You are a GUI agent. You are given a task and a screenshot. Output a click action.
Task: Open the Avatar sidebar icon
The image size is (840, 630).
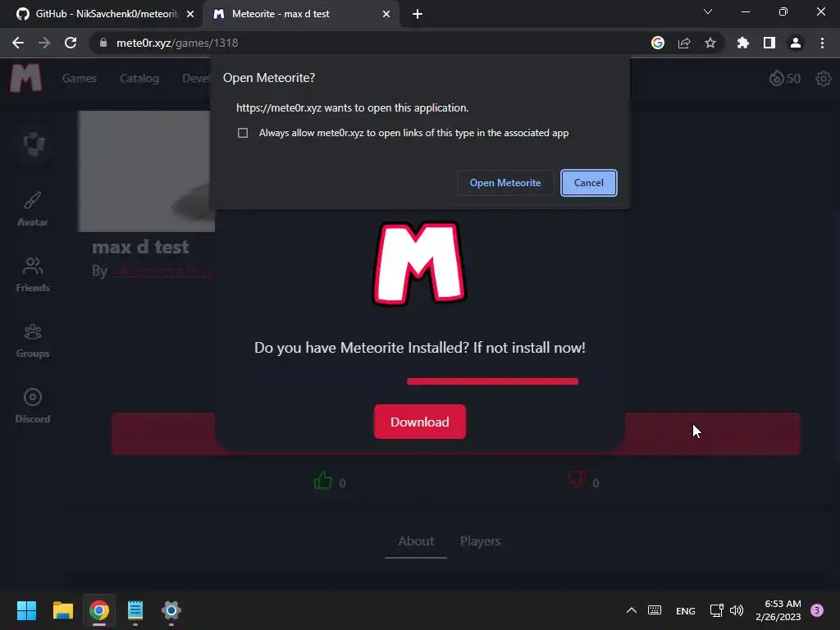33,209
